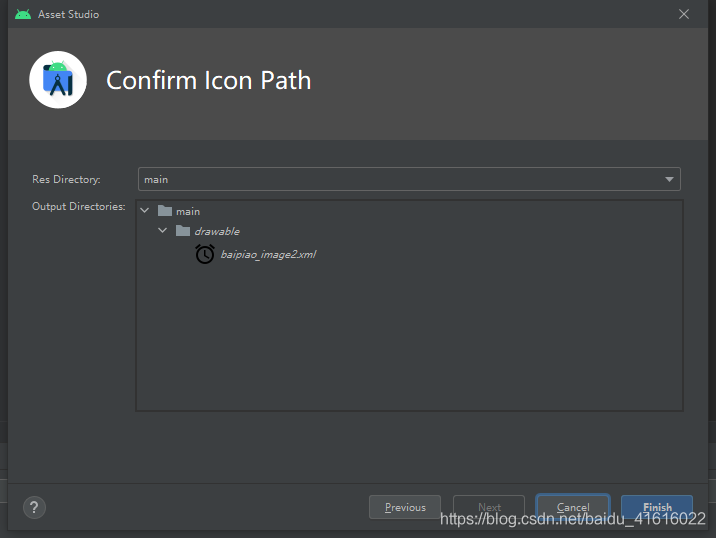Select baipiao_image2.xml file entry
This screenshot has width=716, height=538.
268,254
